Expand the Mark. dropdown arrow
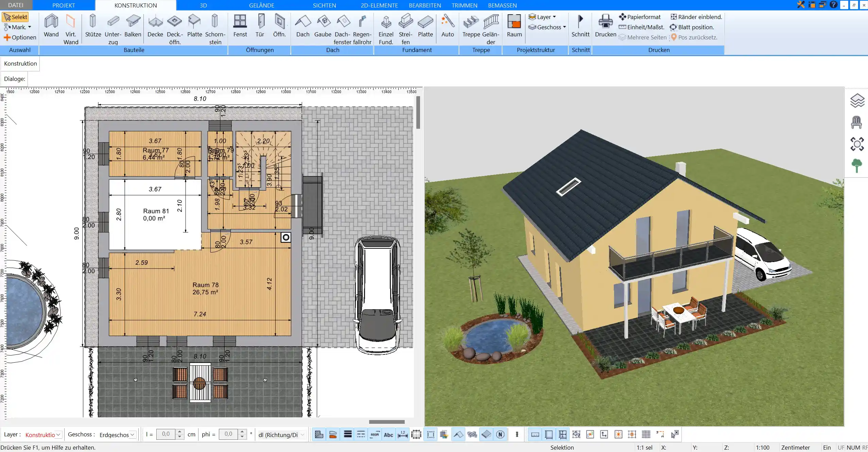Image resolution: width=868 pixels, height=452 pixels. pyautogui.click(x=30, y=27)
